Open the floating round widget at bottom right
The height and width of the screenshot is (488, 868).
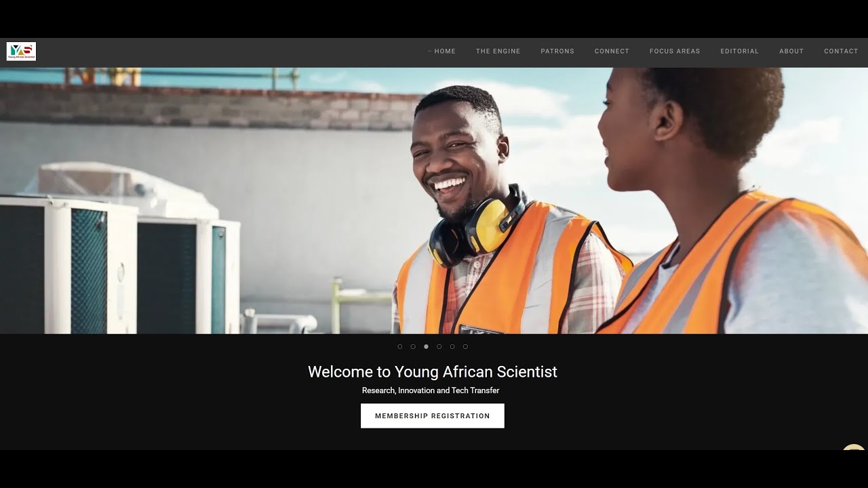pyautogui.click(x=854, y=448)
